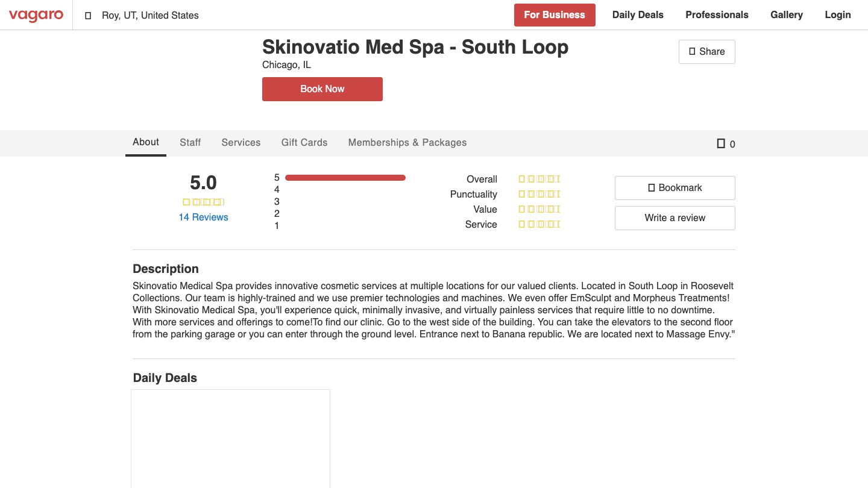Open the Professionals menu item
Viewport: 868px width, 488px height.
click(x=717, y=14)
